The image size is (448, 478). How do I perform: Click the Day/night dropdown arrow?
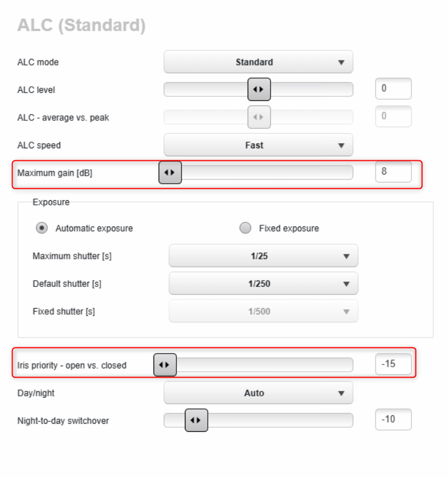pyautogui.click(x=341, y=393)
